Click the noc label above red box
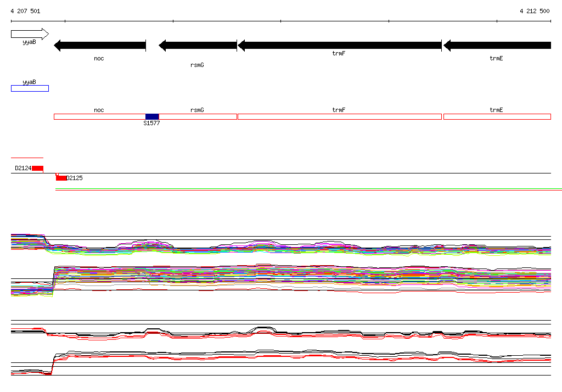 pyautogui.click(x=99, y=110)
